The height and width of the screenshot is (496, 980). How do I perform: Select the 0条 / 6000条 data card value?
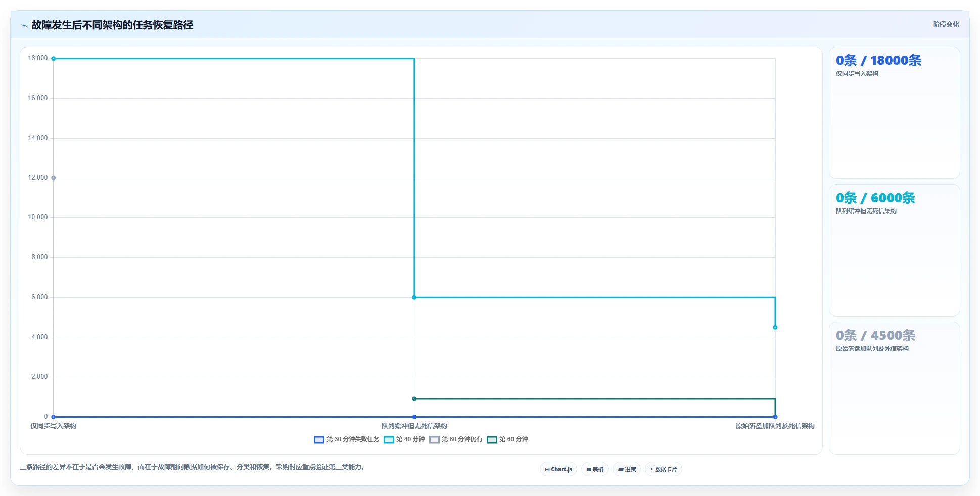[875, 198]
